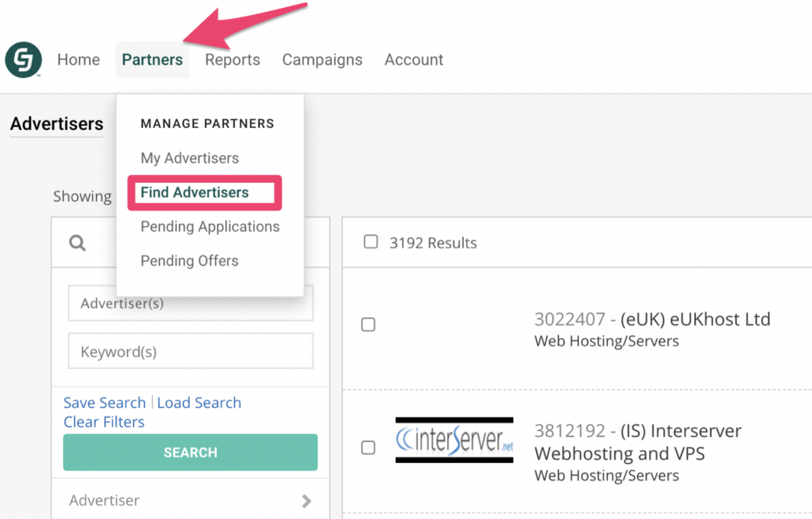
Task: Select My Advertisers from the menu
Action: tap(189, 158)
